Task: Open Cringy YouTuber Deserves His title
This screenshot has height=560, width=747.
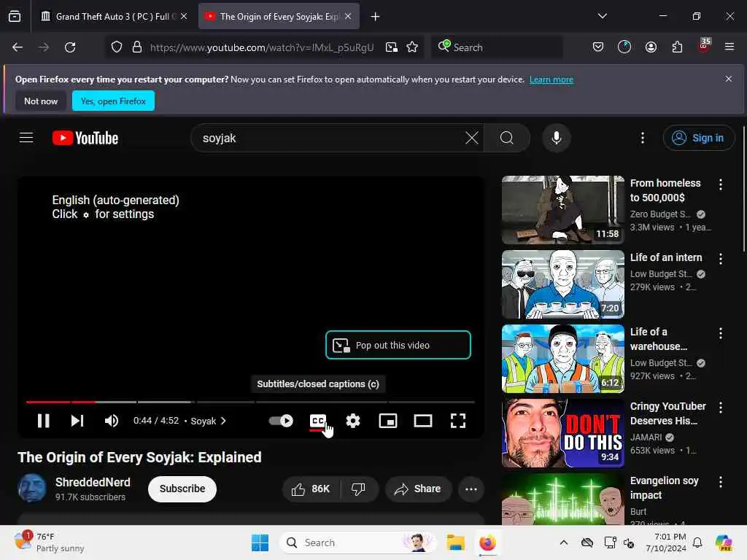Action: point(668,413)
